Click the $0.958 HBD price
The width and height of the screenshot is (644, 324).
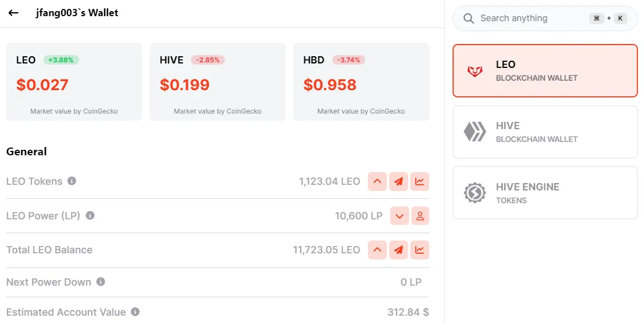(x=330, y=85)
